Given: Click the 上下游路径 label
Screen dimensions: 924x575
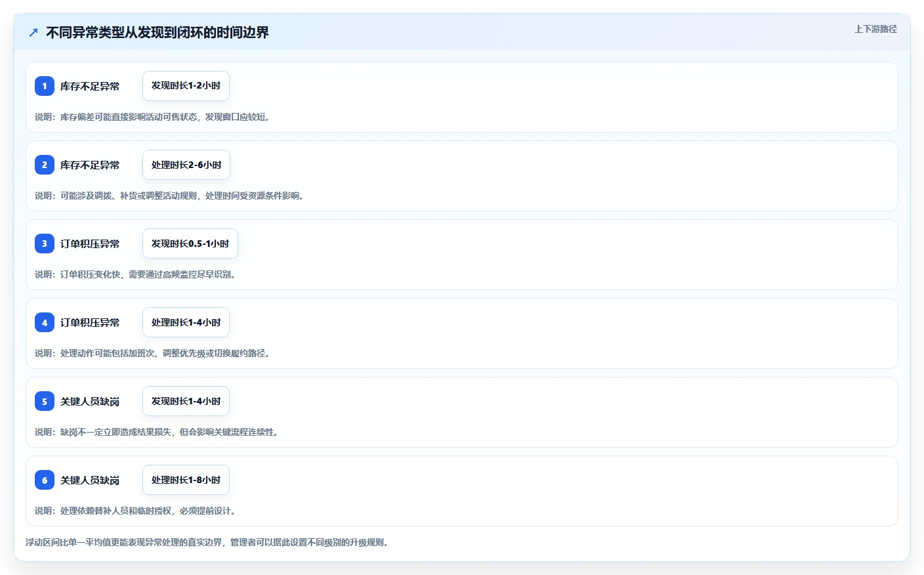Looking at the screenshot, I should point(875,29).
